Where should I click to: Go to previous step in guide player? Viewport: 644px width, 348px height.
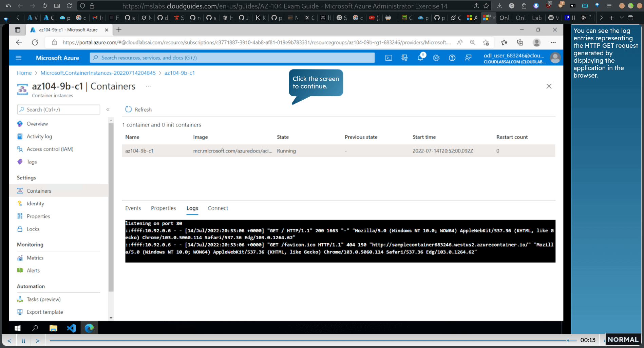10,341
